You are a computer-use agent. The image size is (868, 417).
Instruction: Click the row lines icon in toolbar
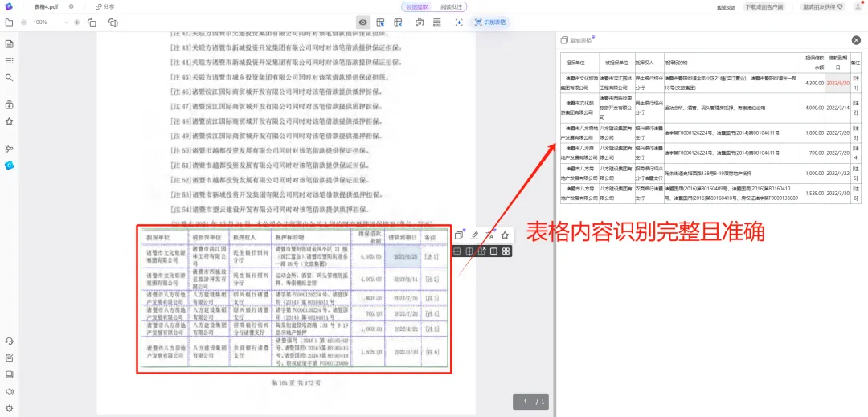click(436, 22)
